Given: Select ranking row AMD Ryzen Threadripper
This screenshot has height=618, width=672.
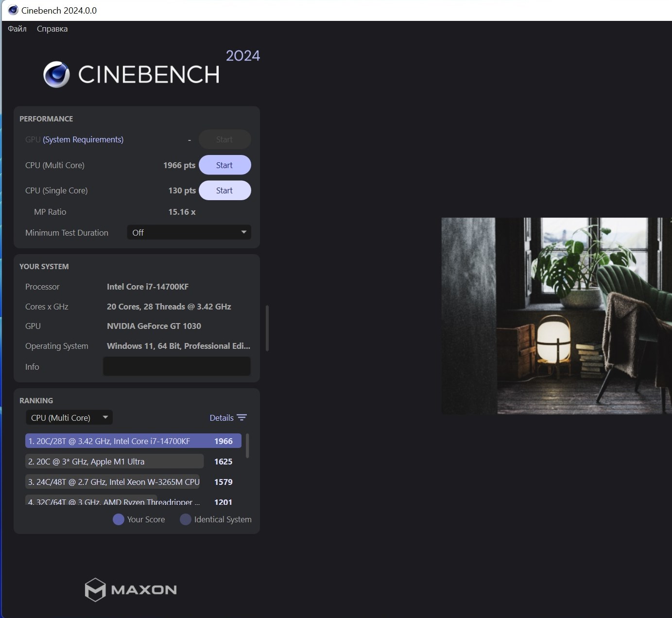Looking at the screenshot, I should pos(112,500).
